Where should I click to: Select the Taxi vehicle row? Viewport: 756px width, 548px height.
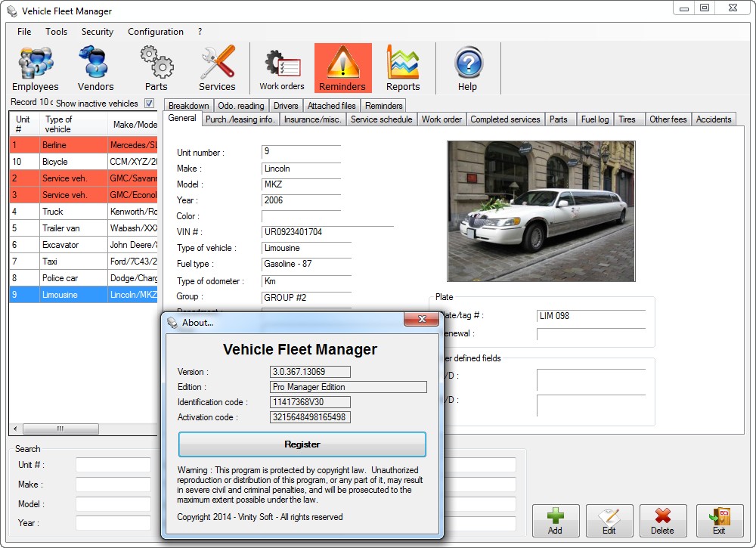pyautogui.click(x=83, y=262)
